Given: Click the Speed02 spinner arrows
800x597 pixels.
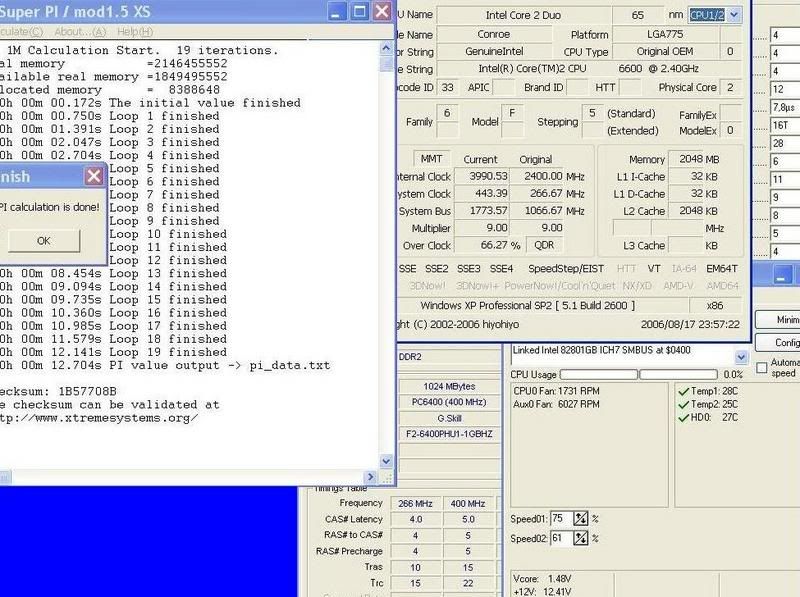Looking at the screenshot, I should click(x=581, y=538).
